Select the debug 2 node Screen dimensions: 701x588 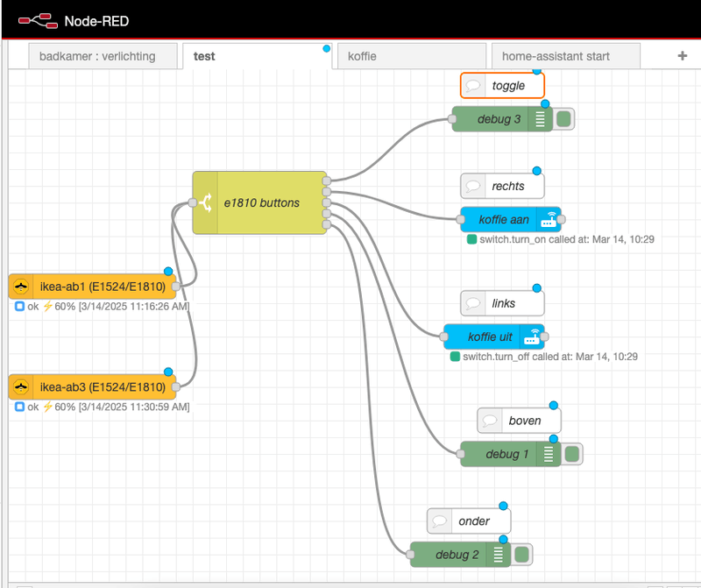tap(460, 555)
